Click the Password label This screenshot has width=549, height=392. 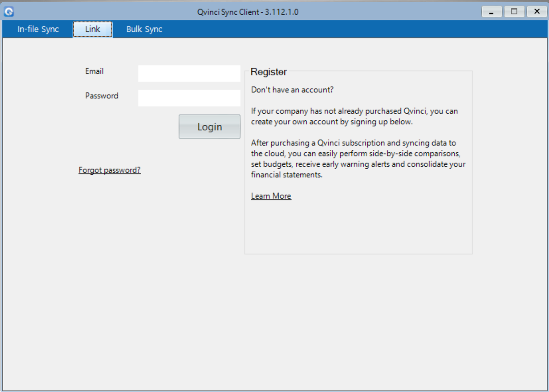(x=102, y=96)
